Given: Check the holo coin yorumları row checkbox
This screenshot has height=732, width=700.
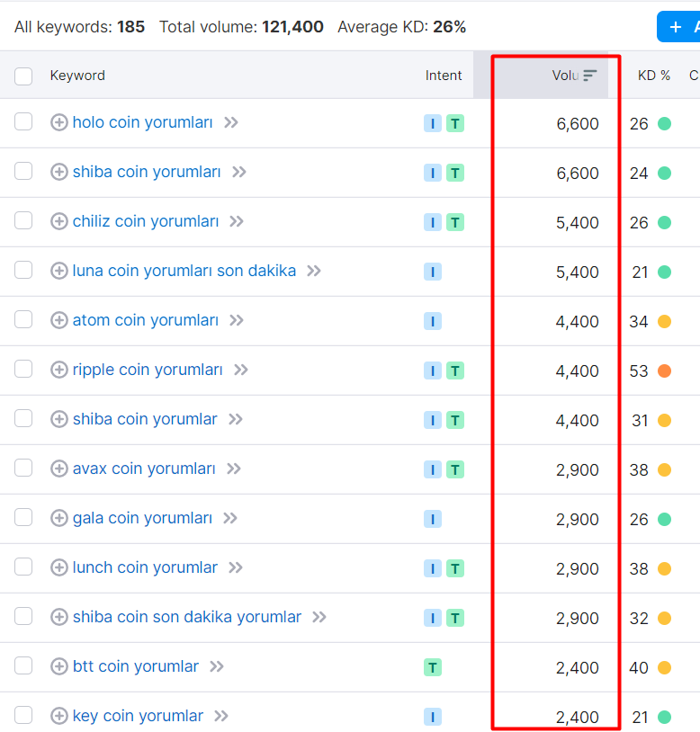Looking at the screenshot, I should pos(23,121).
